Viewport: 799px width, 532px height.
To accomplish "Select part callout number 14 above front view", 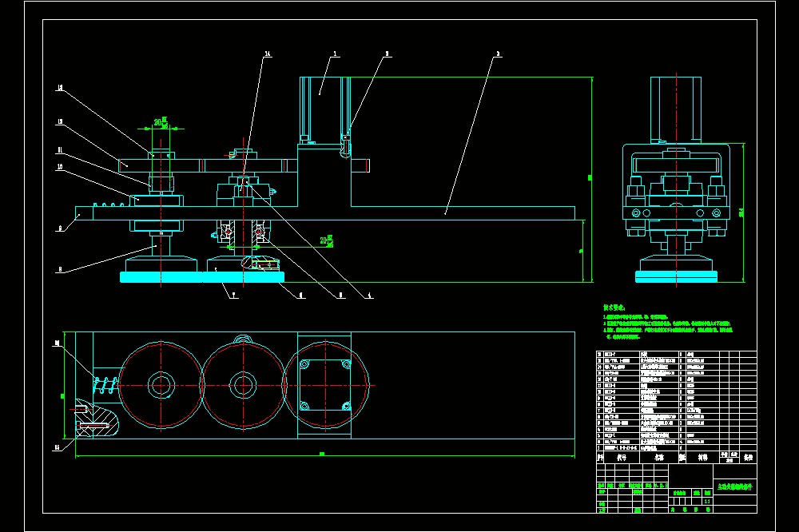I will point(267,54).
